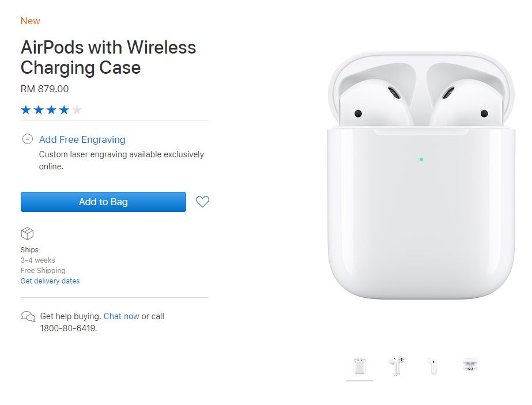Click the 3–4 weeks shipping estimate
Screen dimensions: 532x405
pos(38,260)
